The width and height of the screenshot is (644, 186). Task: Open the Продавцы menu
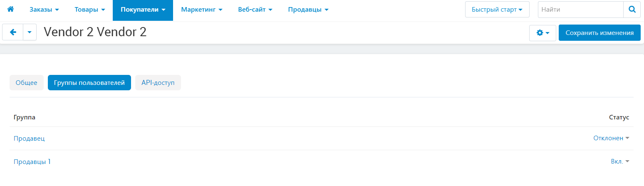[308, 10]
